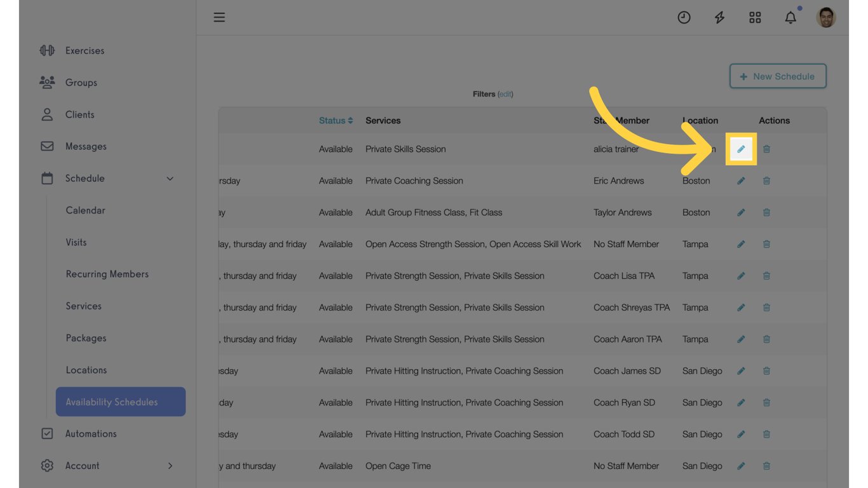Open the Packages page

[x=85, y=337]
